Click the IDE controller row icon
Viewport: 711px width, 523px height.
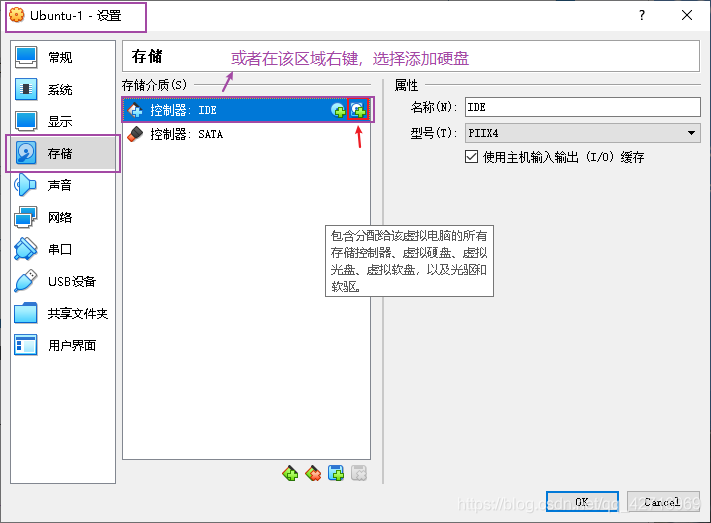pyautogui.click(x=135, y=110)
